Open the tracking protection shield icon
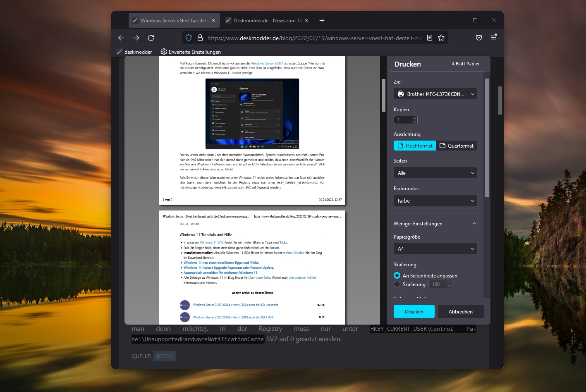586x392 pixels. [x=189, y=38]
